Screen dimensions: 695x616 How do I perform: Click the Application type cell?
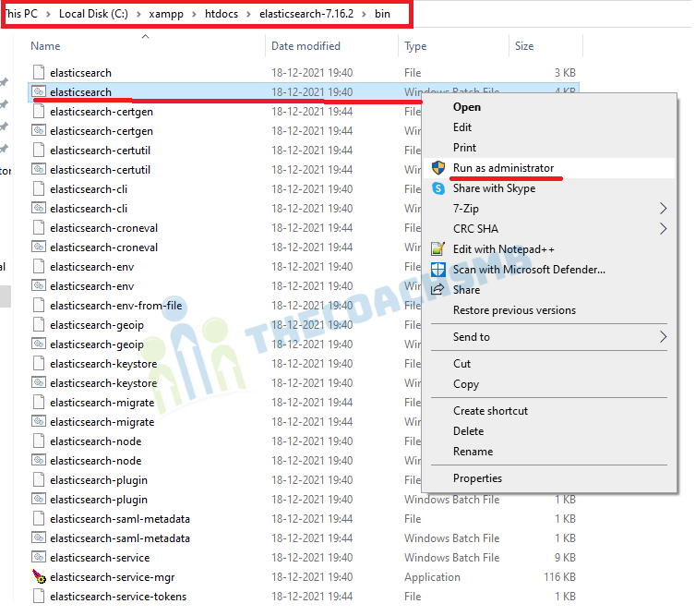[x=432, y=577]
